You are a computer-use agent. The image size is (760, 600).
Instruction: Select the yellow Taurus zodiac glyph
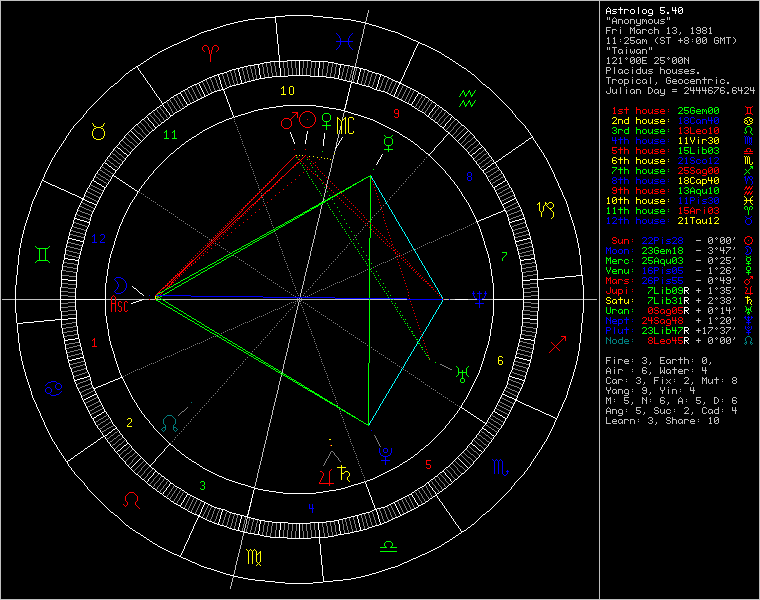[98, 132]
